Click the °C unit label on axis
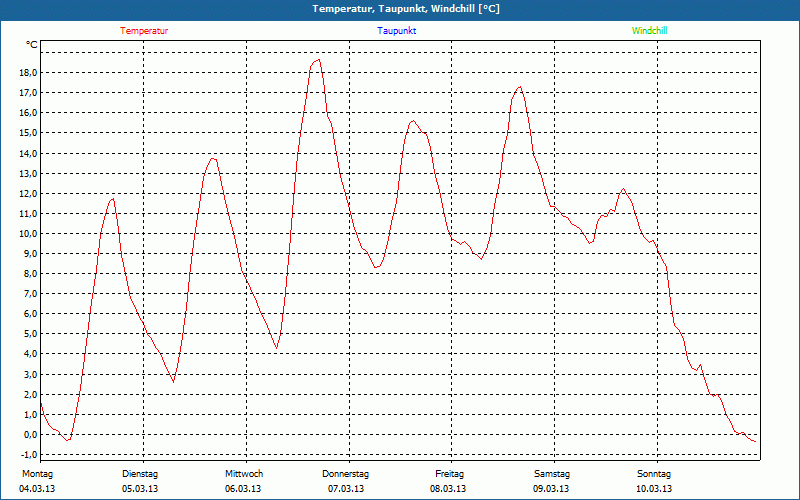 tap(32, 45)
